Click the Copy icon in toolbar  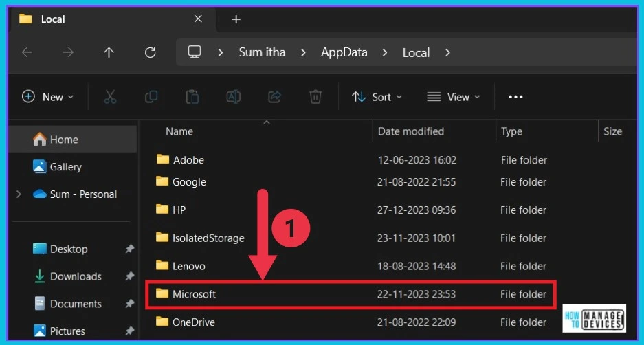(151, 97)
